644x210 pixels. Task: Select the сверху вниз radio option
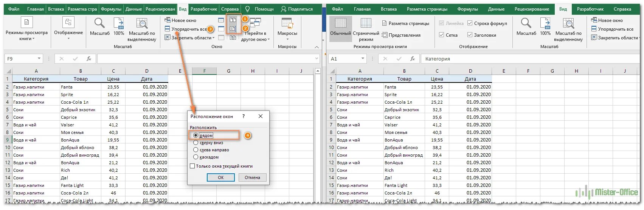point(196,143)
